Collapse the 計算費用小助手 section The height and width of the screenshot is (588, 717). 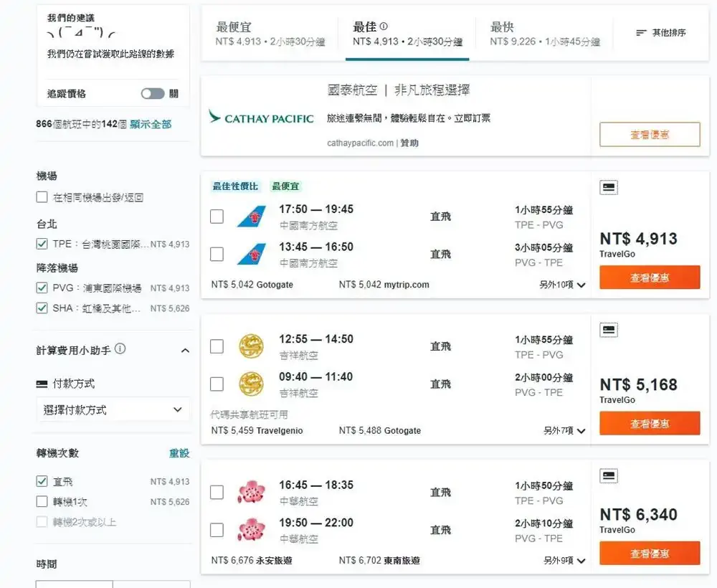pos(185,351)
